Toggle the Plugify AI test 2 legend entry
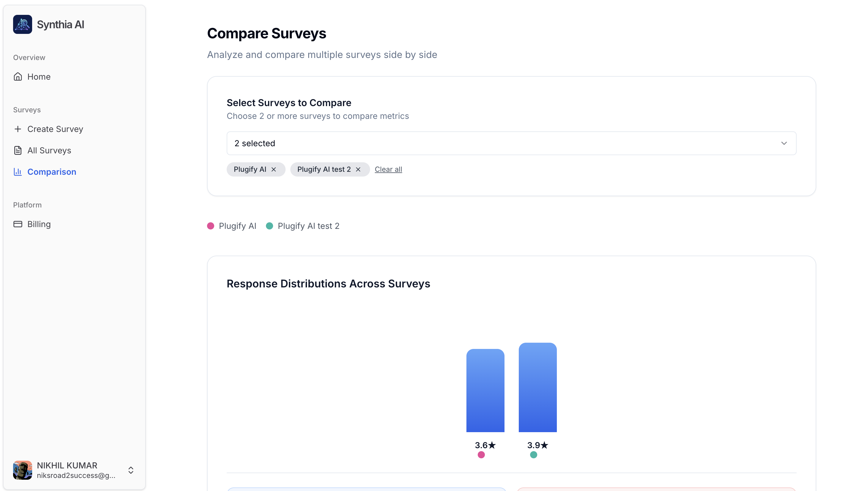 (x=303, y=226)
